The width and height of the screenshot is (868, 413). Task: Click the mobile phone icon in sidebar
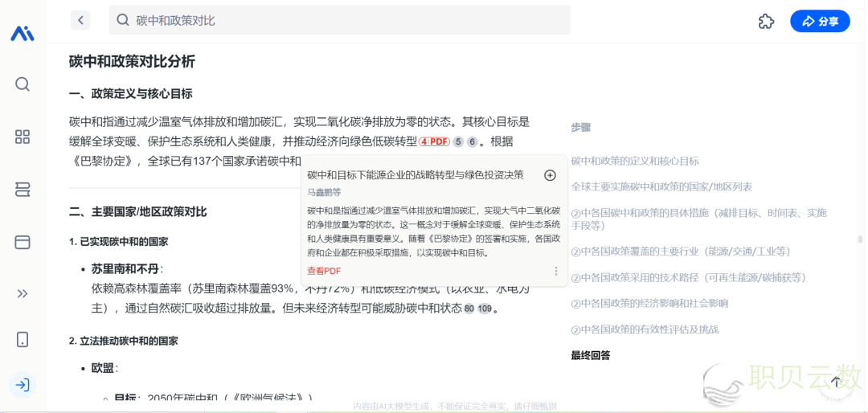23,339
